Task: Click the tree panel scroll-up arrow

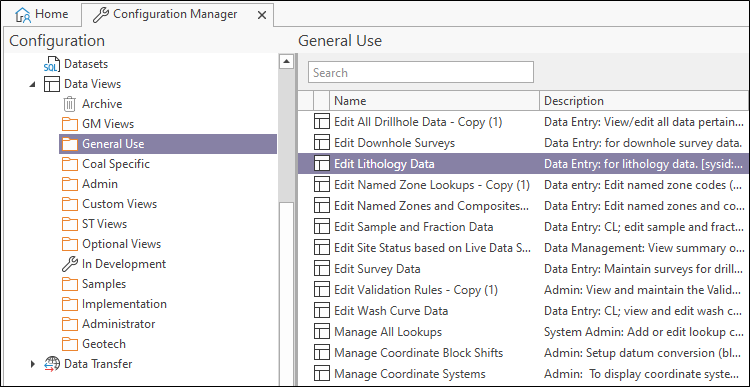Action: click(286, 61)
